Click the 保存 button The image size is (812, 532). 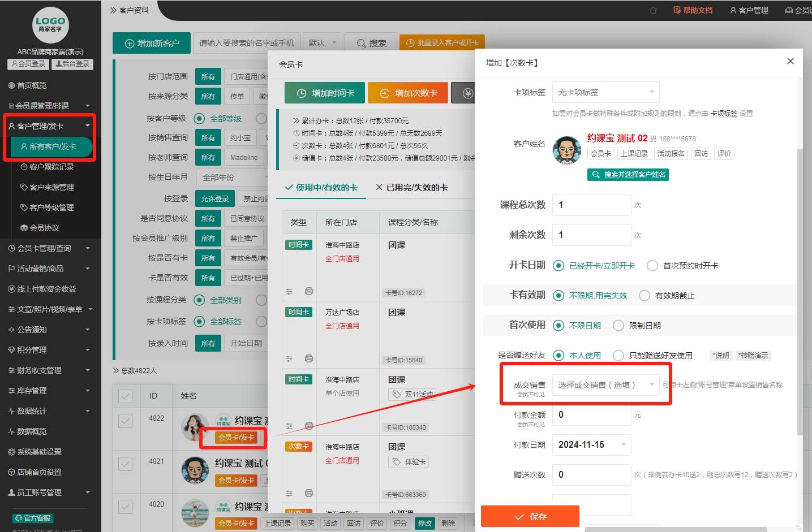click(530, 516)
